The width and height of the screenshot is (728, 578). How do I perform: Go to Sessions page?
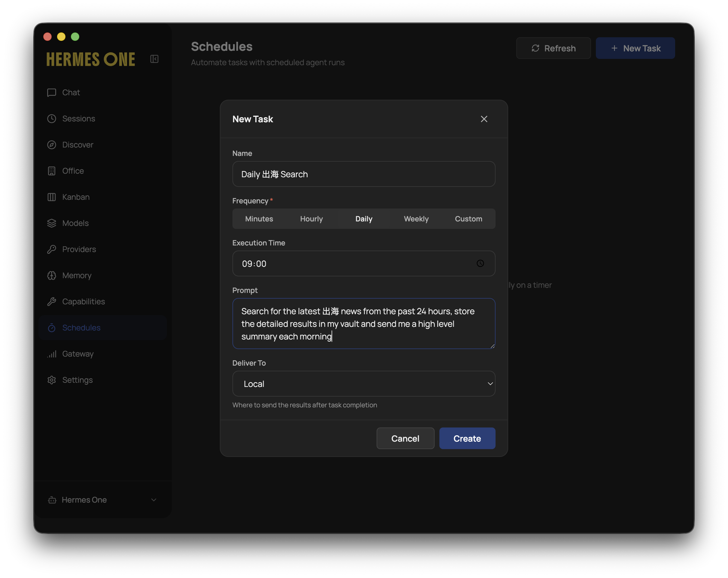coord(103,119)
